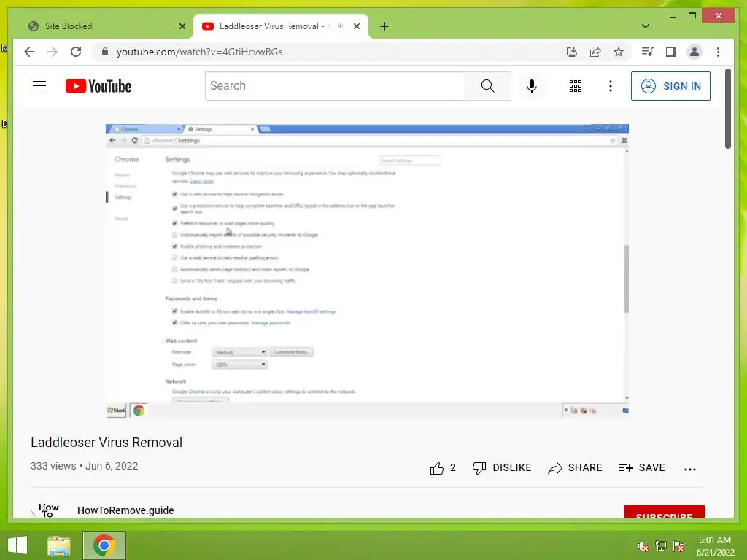Click the page vertical scrollbar thumb
This screenshot has height=560, width=747.
[x=727, y=109]
